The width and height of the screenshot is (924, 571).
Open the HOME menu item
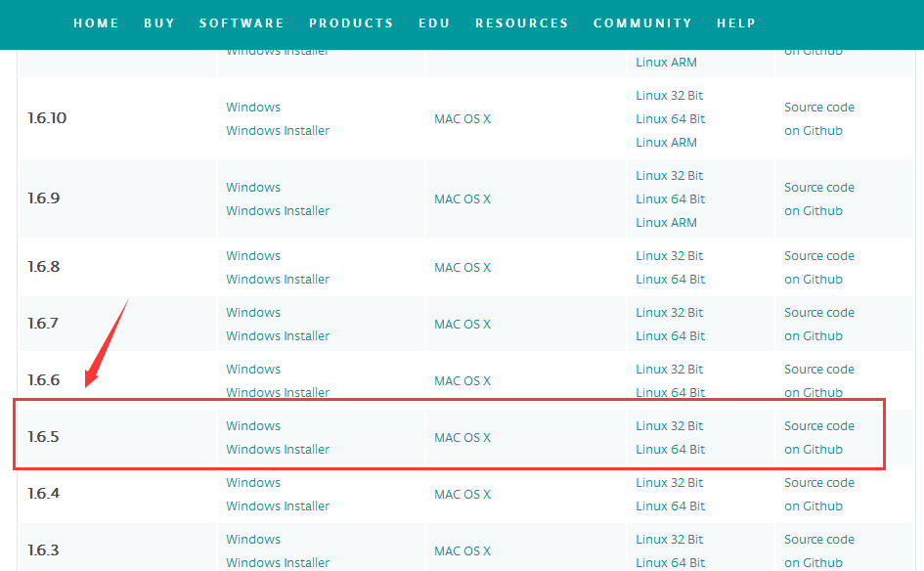point(96,23)
